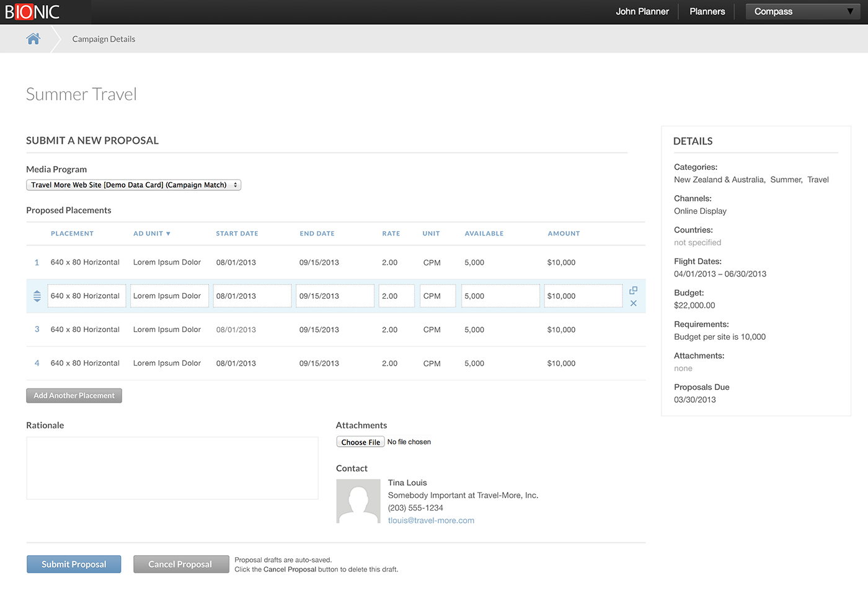The height and width of the screenshot is (598, 868).
Task: Click Tina Louis contact avatar
Action: [358, 501]
